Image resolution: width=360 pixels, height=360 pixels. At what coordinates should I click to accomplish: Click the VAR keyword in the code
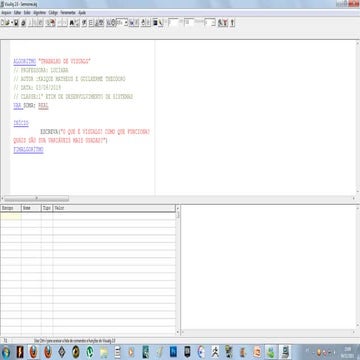[x=17, y=106]
